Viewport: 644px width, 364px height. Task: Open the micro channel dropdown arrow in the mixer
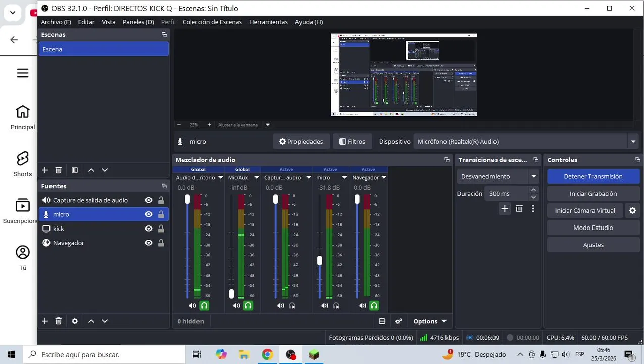[x=344, y=178]
